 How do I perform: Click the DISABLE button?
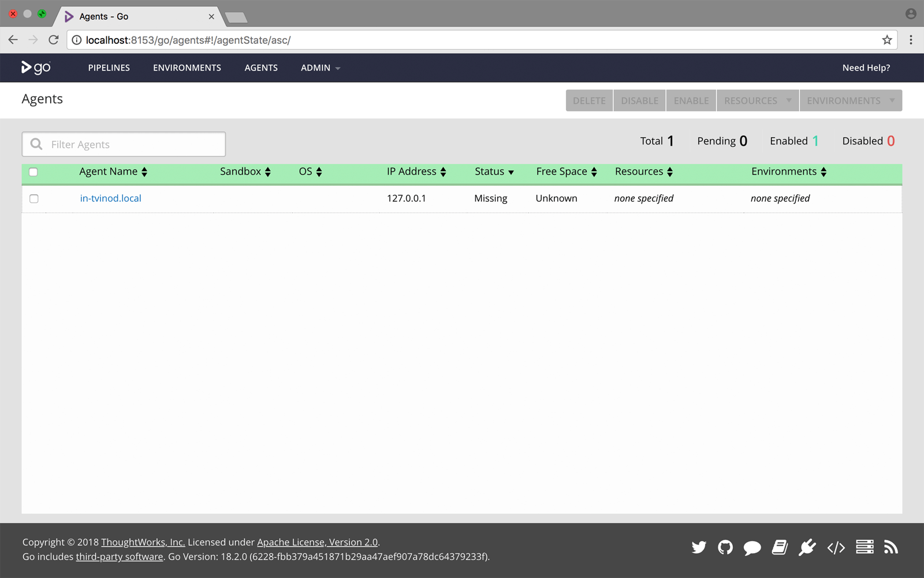tap(639, 101)
